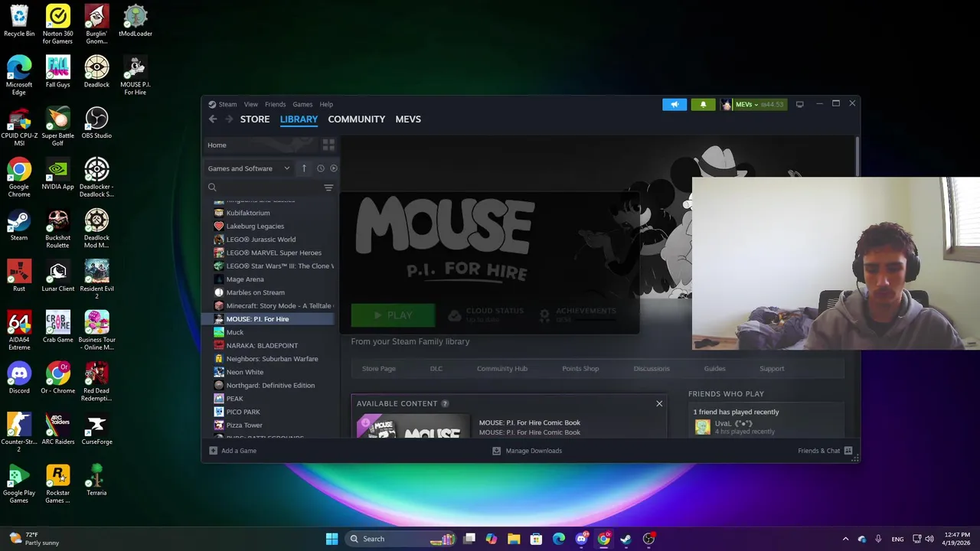980x551 pixels.
Task: Open the Fall Guys desktop shortcut
Action: click(58, 72)
